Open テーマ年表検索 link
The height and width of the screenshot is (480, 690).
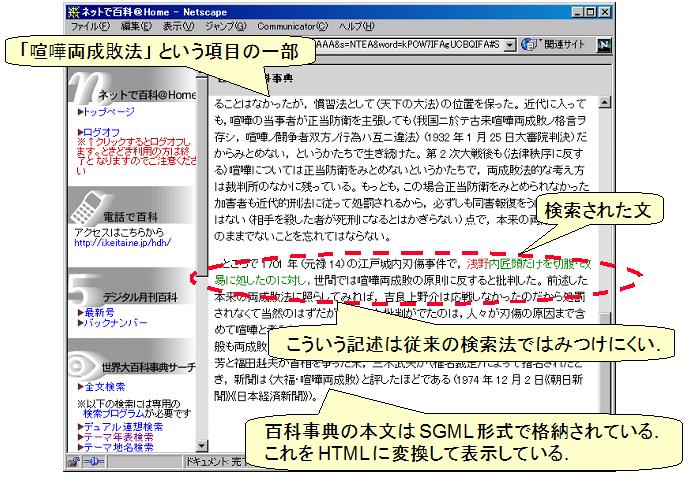tap(118, 437)
